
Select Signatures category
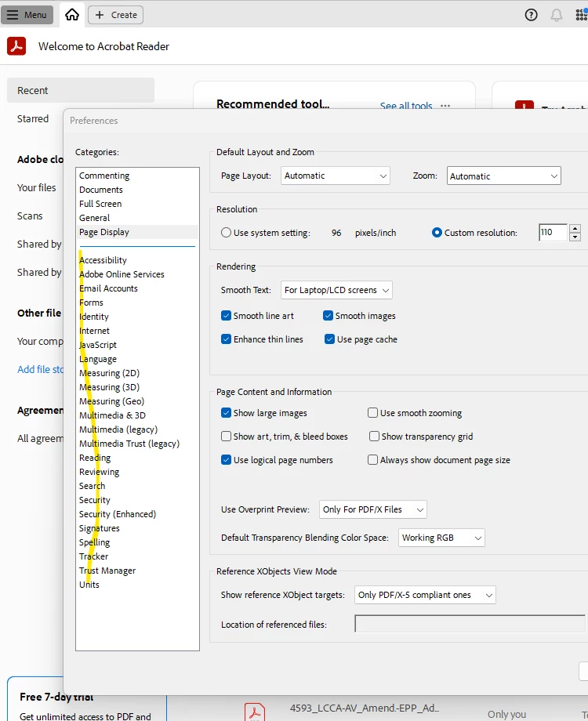click(x=99, y=528)
